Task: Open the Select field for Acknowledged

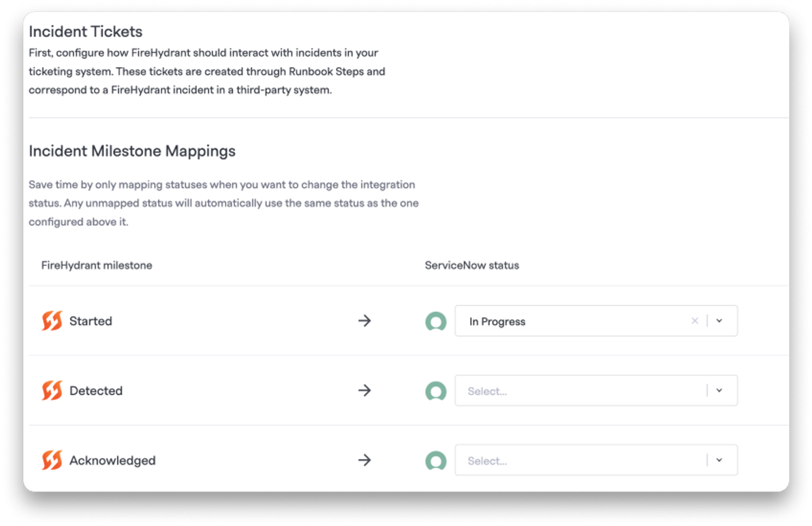Action: pyautogui.click(x=596, y=460)
